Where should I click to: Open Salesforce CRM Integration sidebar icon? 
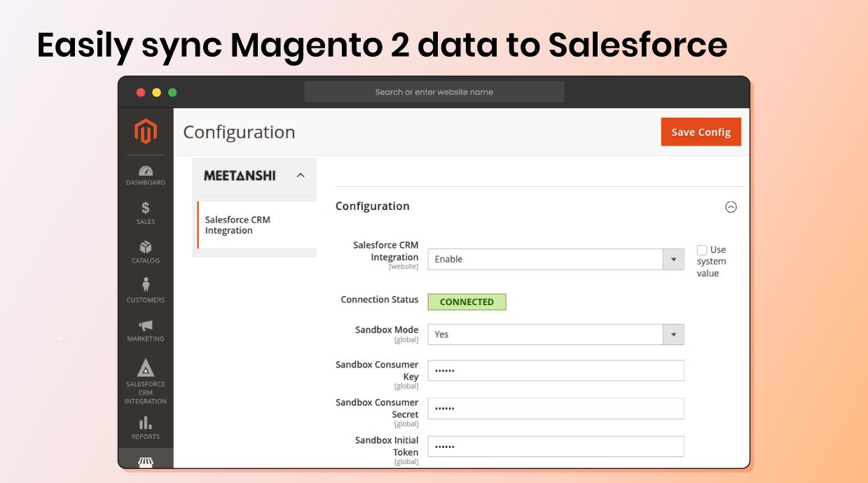[x=146, y=367]
